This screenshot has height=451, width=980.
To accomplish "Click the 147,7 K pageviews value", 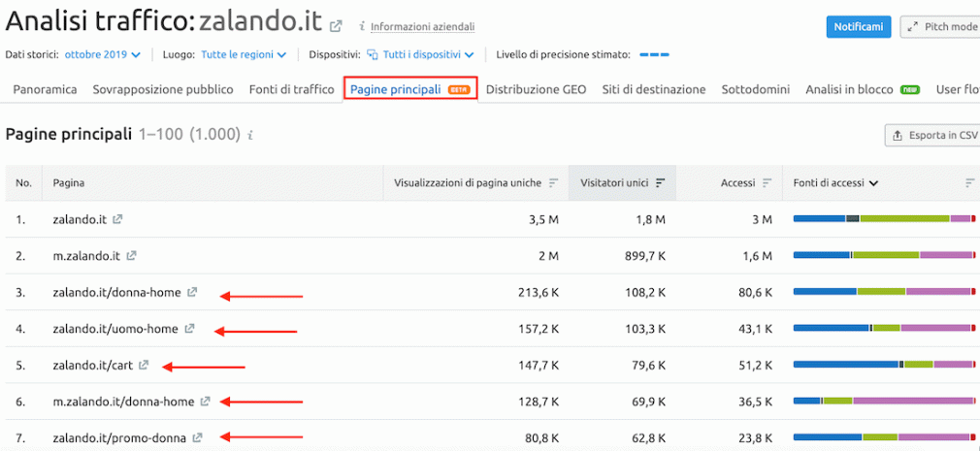I will [x=539, y=365].
